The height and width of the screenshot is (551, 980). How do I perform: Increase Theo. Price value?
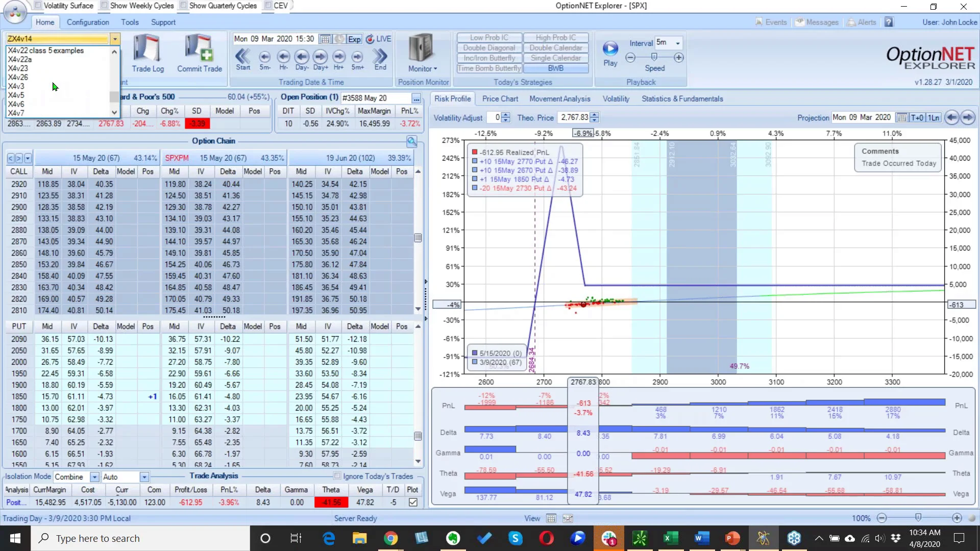click(594, 115)
